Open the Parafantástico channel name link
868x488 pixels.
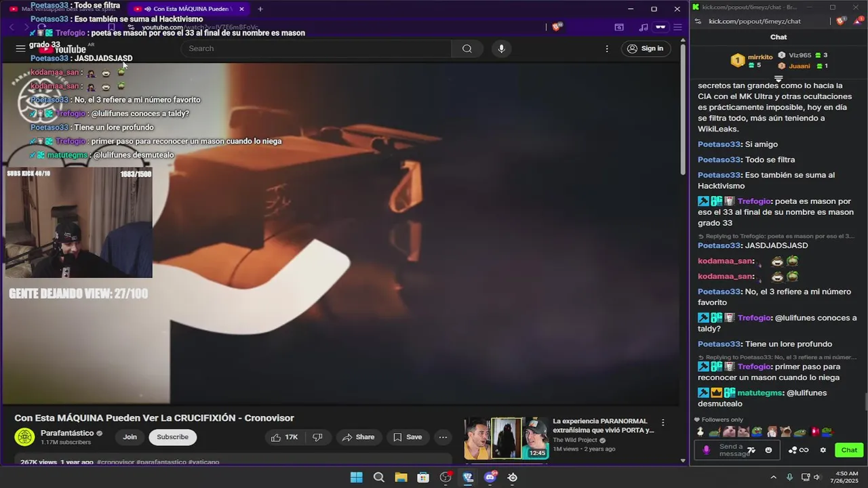67,433
